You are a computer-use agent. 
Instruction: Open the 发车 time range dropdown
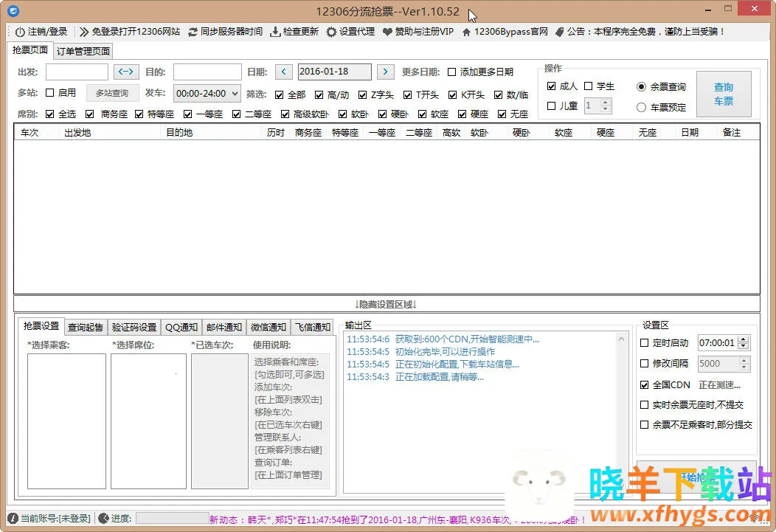click(x=207, y=93)
